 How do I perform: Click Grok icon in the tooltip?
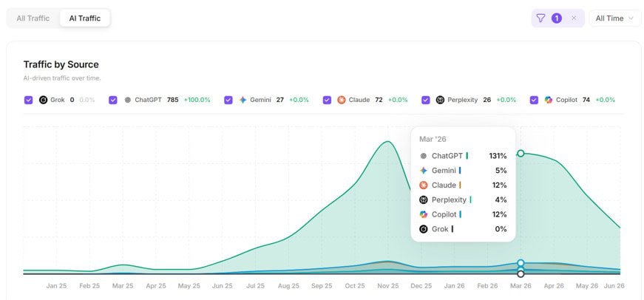(x=424, y=229)
